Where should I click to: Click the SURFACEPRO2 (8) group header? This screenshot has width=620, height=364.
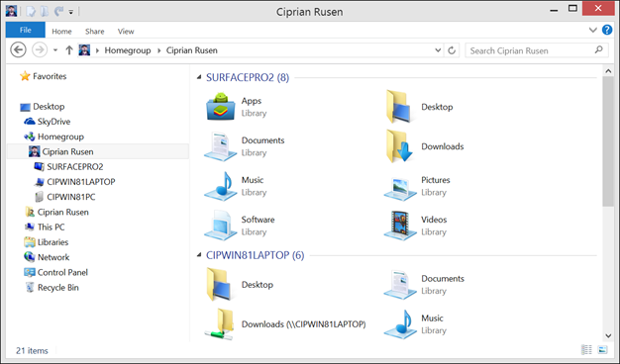pyautogui.click(x=248, y=77)
